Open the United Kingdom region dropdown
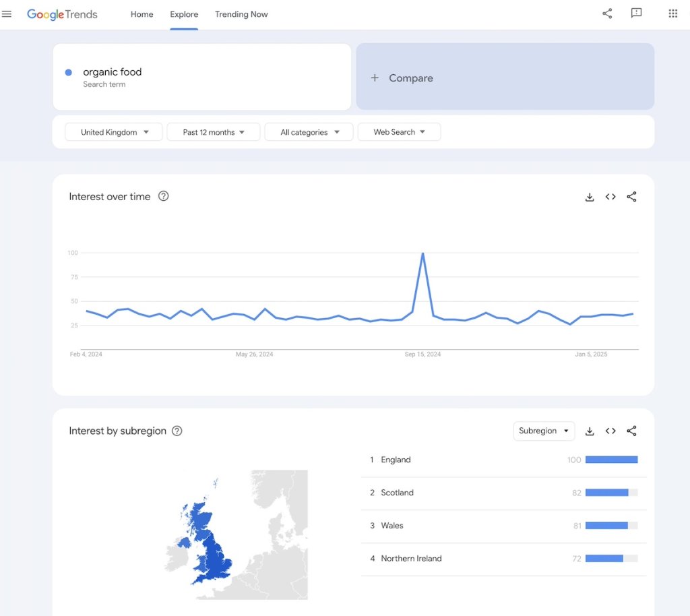Screen dimensions: 690x616 [x=113, y=132]
